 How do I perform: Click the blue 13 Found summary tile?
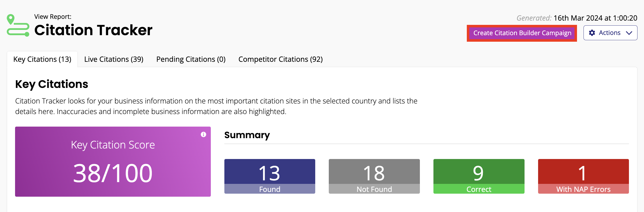[x=270, y=176]
